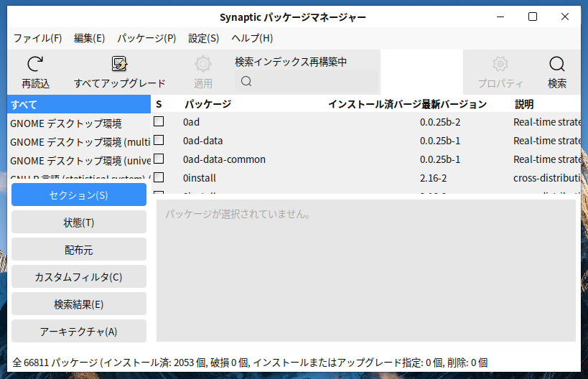Screen dimensions: 588x379
Task: Select the 0ad-data package name
Action: [203, 141]
